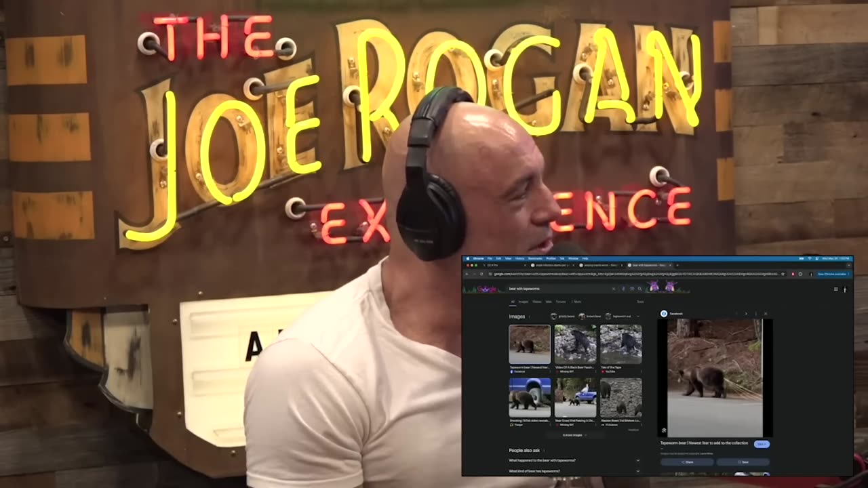Open the Google account profile avatar
This screenshot has width=868, height=488.
(845, 289)
